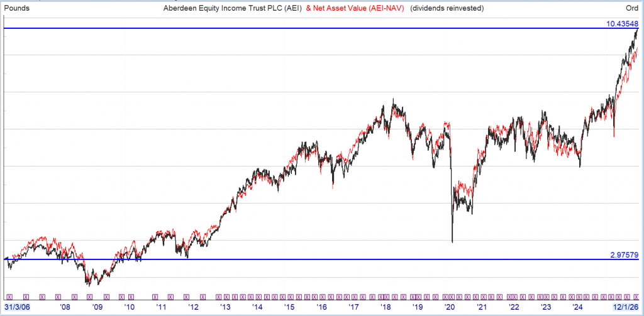Click the '24 year label on axis

click(579, 307)
